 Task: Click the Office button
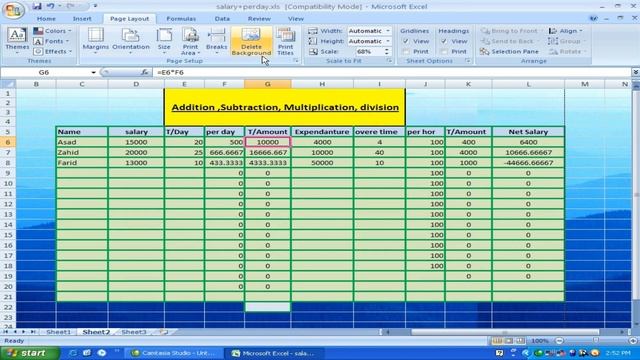coord(13,10)
